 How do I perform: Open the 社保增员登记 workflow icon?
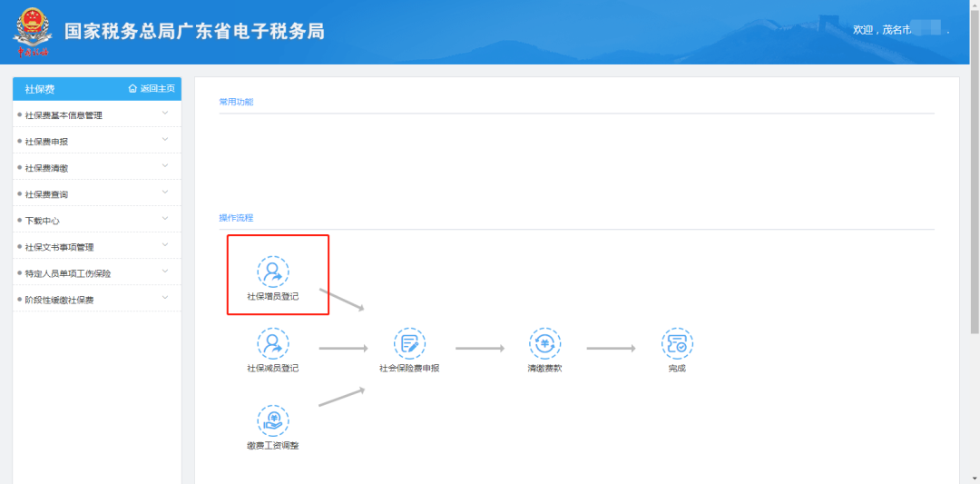(x=273, y=272)
